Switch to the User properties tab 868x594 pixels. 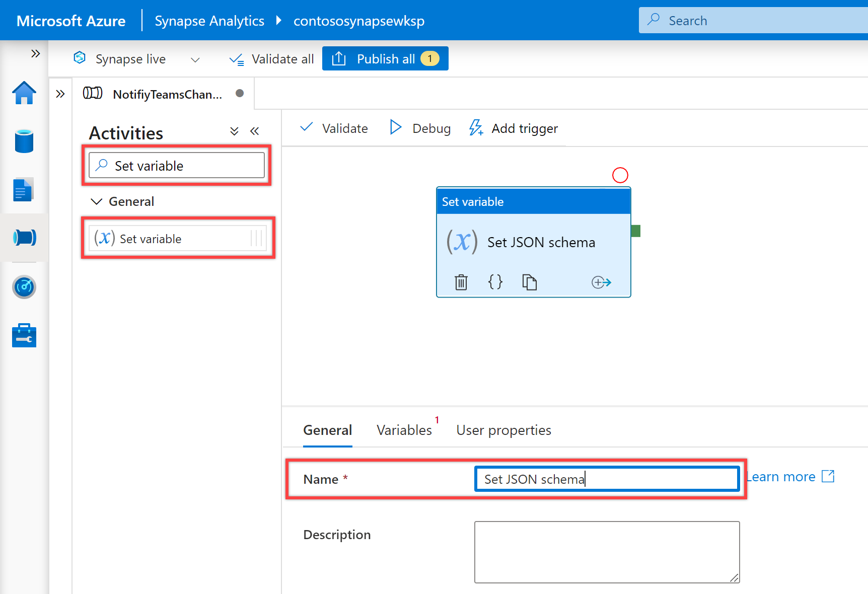pyautogui.click(x=503, y=430)
